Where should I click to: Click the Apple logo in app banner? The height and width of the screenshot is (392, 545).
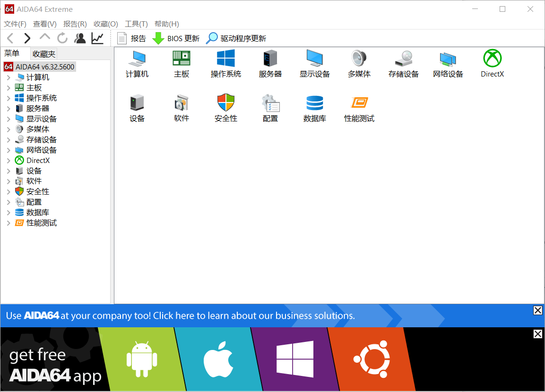pyautogui.click(x=218, y=359)
